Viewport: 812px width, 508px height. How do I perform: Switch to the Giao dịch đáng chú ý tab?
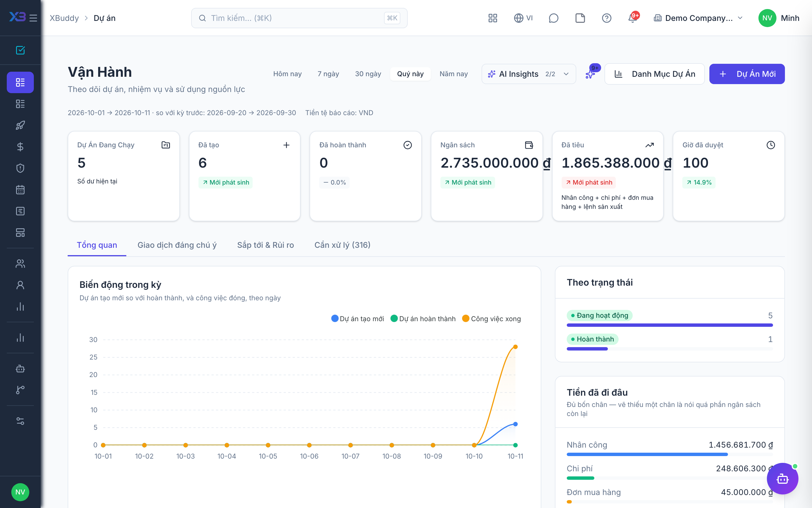pos(177,245)
